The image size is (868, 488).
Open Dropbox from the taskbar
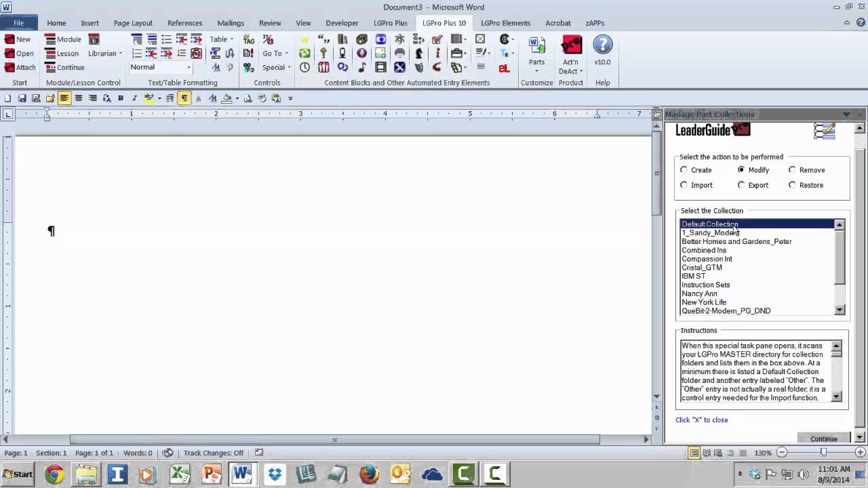tap(275, 474)
